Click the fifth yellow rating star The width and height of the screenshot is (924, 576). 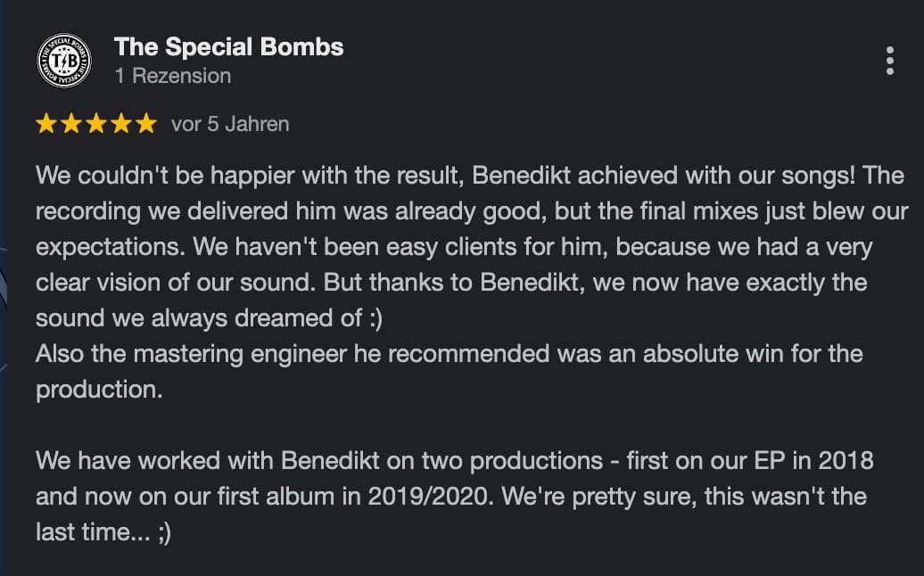pos(145,124)
